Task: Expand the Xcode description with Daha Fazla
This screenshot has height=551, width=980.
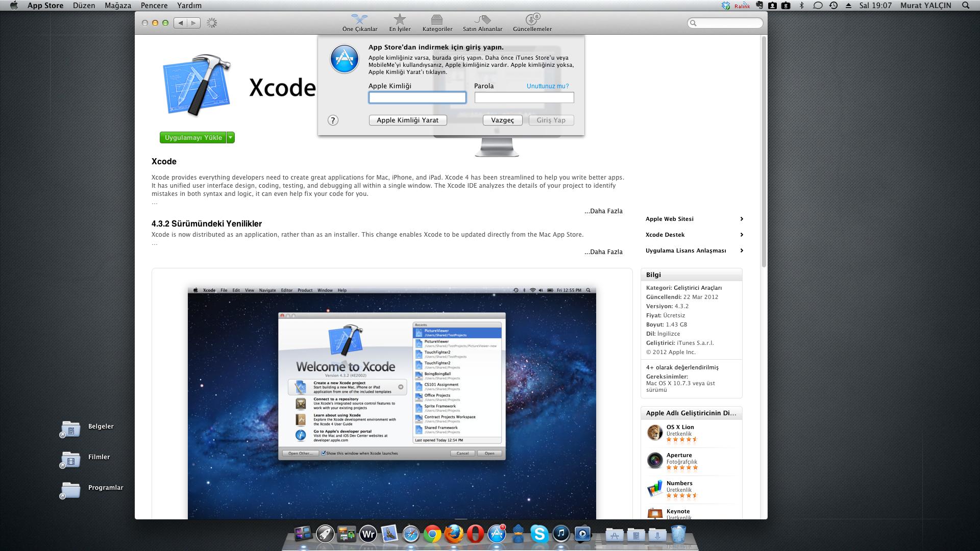Action: coord(603,211)
